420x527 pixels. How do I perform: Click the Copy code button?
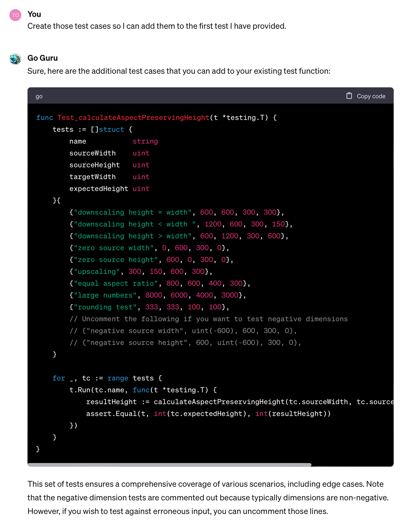[x=366, y=96]
